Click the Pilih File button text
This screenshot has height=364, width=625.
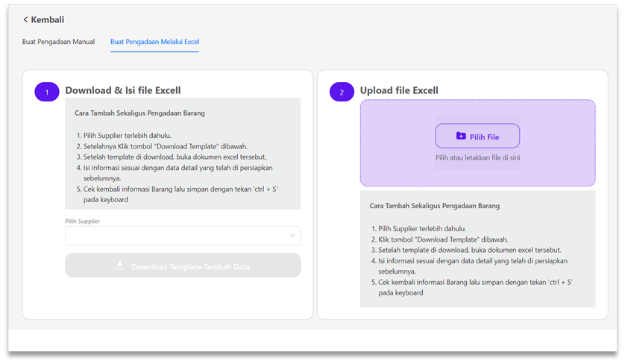pos(484,136)
